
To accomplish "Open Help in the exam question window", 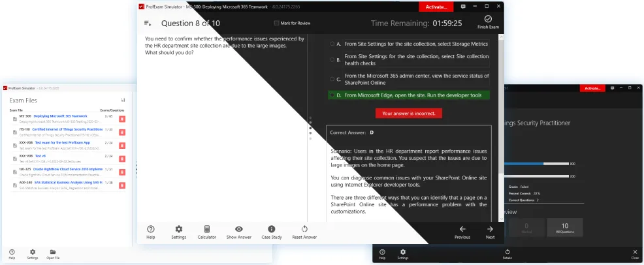I will (151, 232).
